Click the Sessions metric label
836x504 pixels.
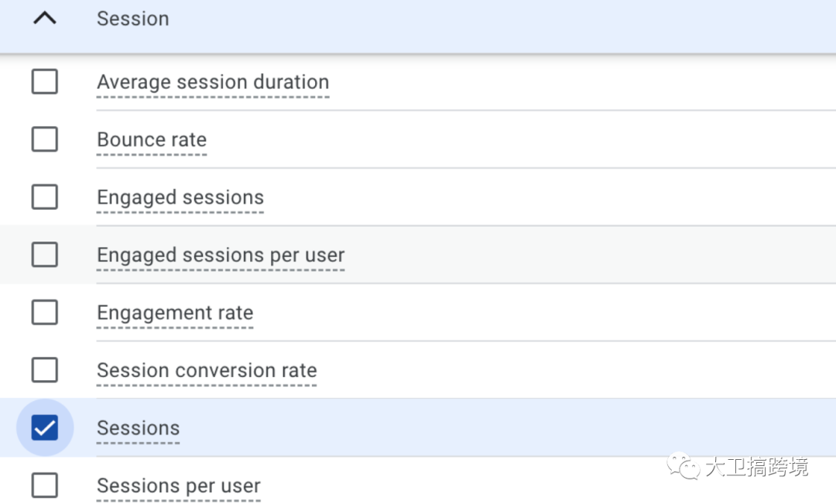pyautogui.click(x=138, y=428)
